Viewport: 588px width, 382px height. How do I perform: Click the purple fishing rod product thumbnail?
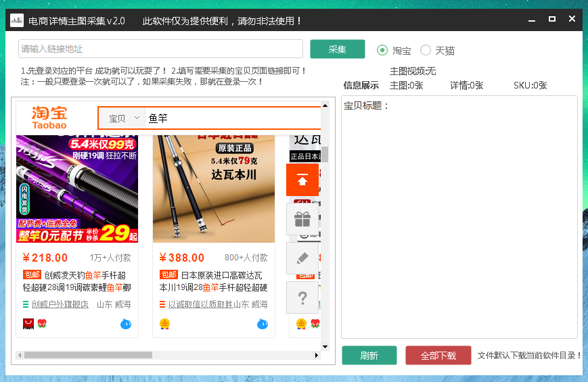click(x=77, y=189)
